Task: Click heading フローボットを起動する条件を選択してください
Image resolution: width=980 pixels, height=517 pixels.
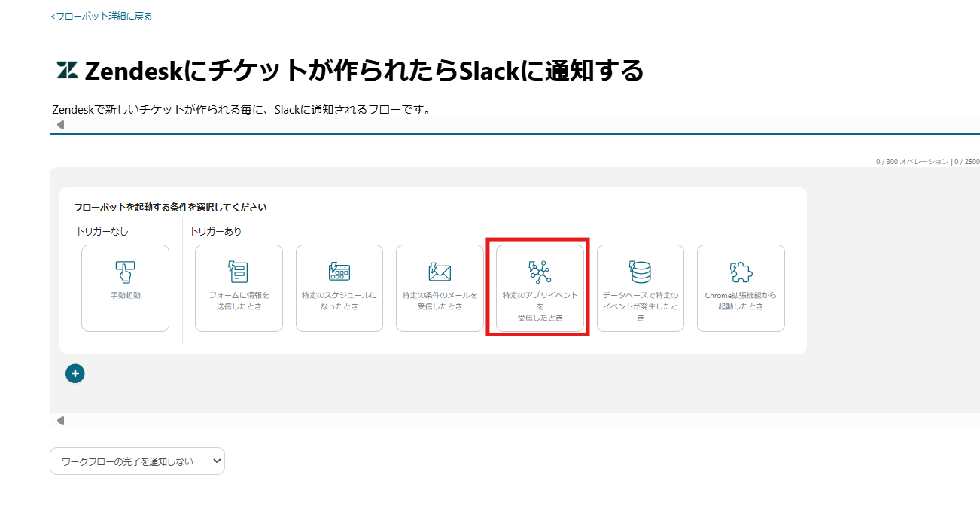Action: coord(170,207)
